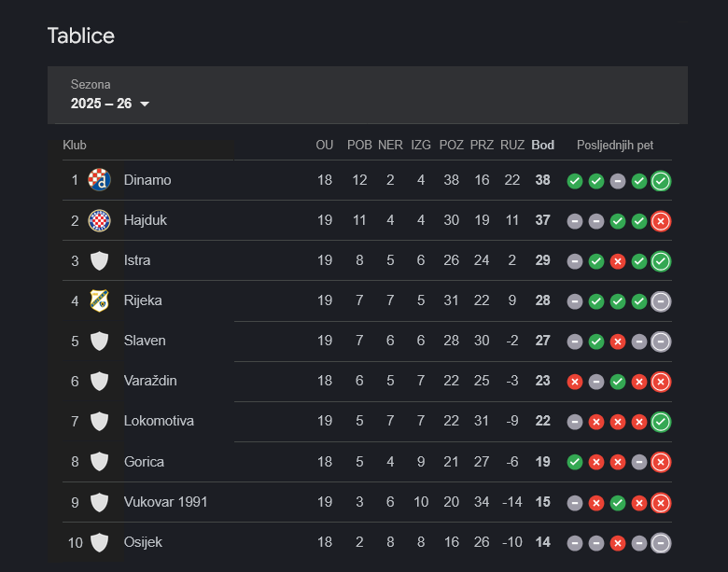Click Rijeka's latest match draw icon
728x572 pixels.
click(x=661, y=301)
